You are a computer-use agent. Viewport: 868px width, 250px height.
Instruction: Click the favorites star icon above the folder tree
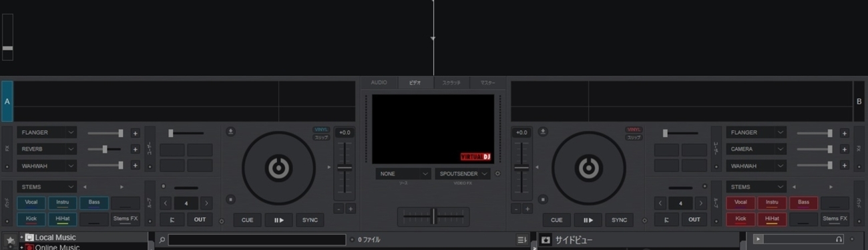(10, 240)
